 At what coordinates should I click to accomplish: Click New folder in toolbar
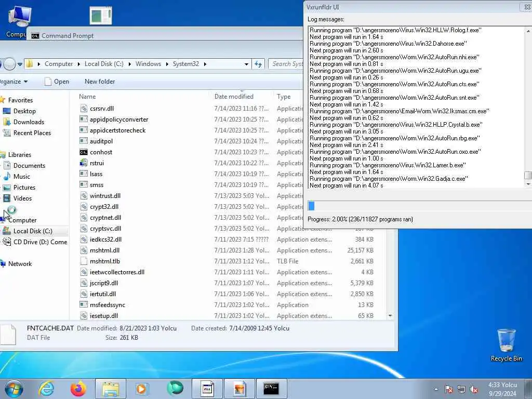point(100,82)
